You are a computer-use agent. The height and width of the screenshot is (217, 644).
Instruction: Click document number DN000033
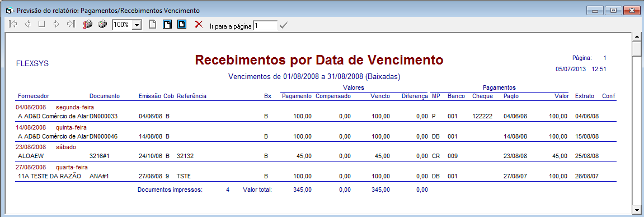coord(104,116)
